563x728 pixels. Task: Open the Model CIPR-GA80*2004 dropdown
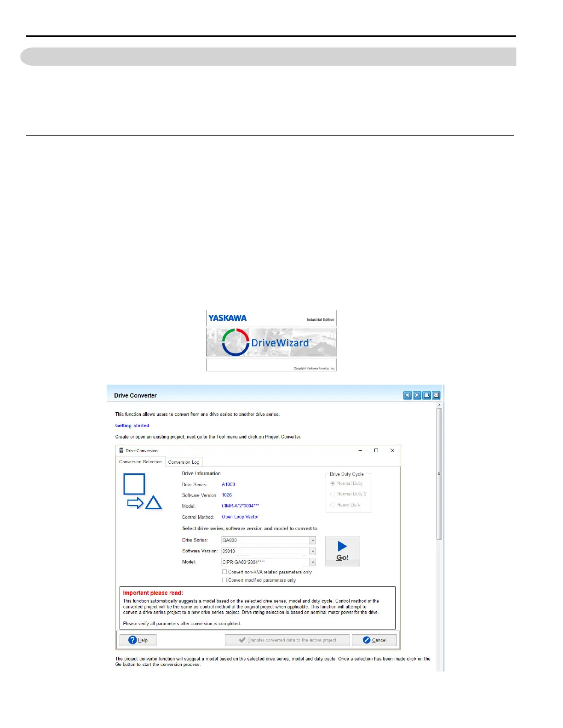(269, 562)
